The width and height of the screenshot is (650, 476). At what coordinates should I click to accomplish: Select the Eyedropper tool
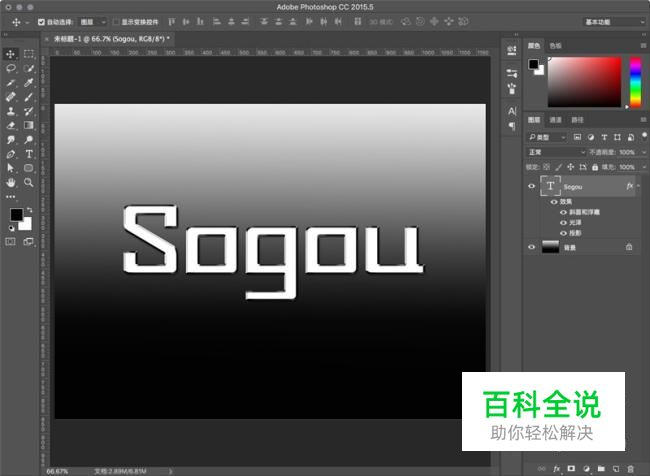[x=29, y=83]
